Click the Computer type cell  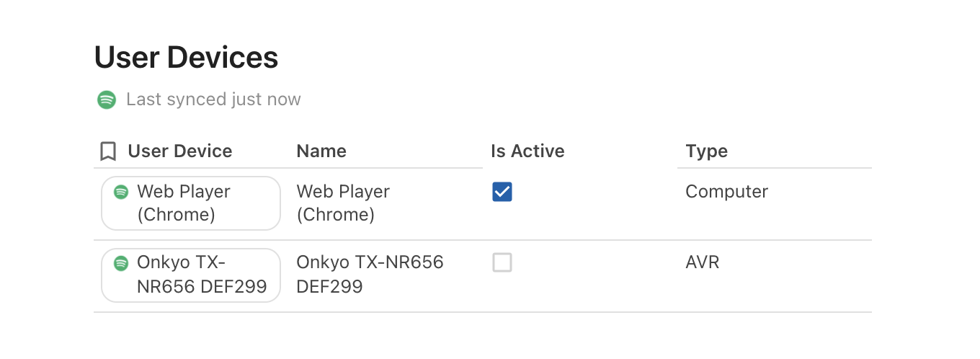click(x=726, y=192)
